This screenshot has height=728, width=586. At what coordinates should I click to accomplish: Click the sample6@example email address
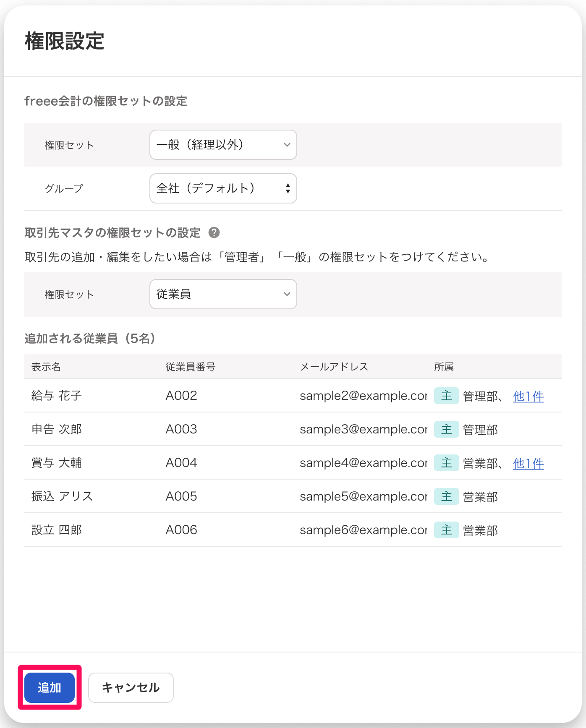[364, 530]
